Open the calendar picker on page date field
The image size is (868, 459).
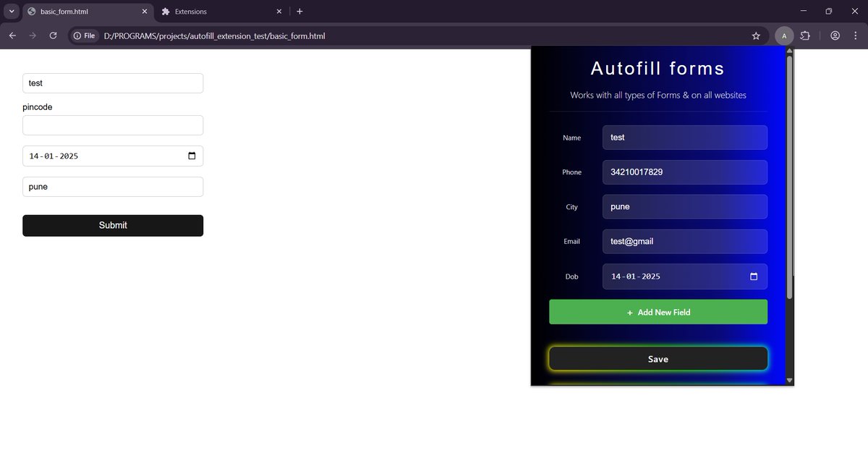(x=192, y=156)
